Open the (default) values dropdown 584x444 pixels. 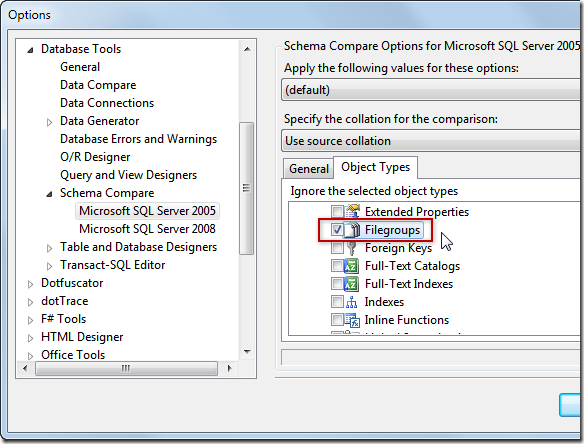coord(432,89)
